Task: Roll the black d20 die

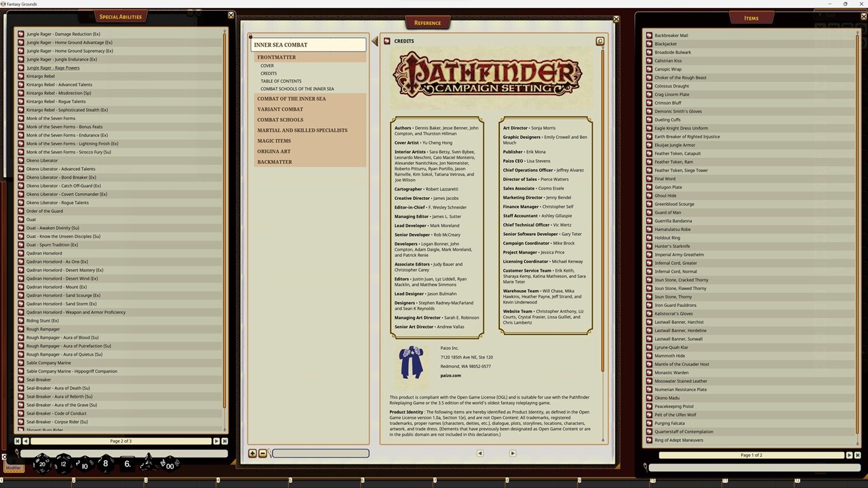Action: point(42,464)
